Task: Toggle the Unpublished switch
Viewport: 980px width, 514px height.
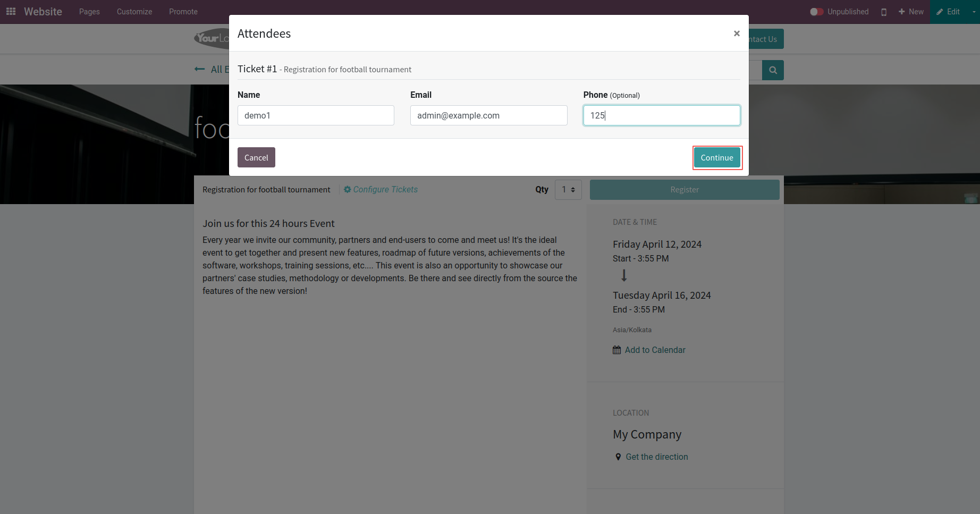Action: point(816,12)
